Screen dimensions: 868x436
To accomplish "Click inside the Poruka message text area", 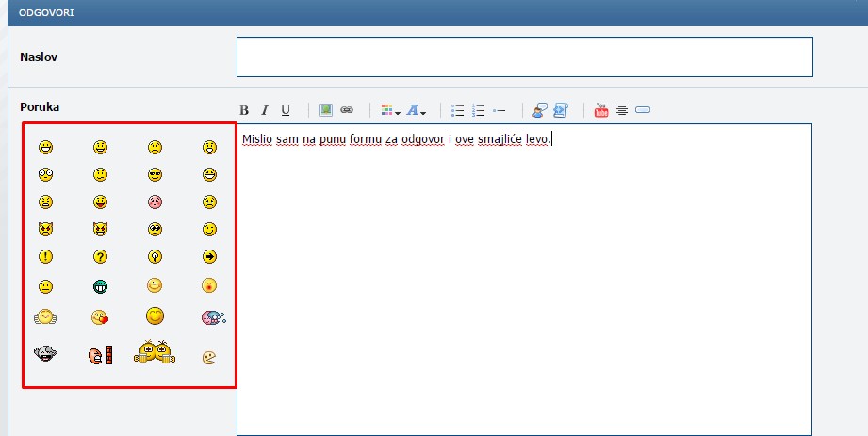I will 525,280.
